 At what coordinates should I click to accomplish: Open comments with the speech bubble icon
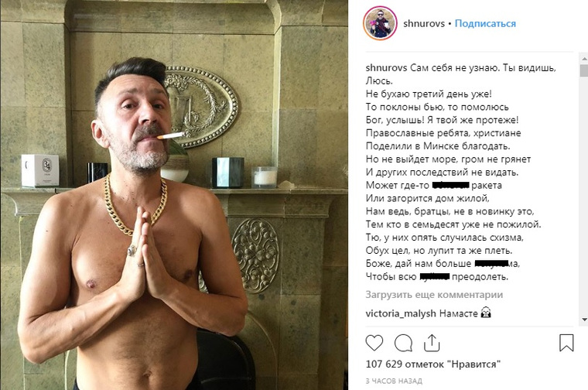(404, 343)
